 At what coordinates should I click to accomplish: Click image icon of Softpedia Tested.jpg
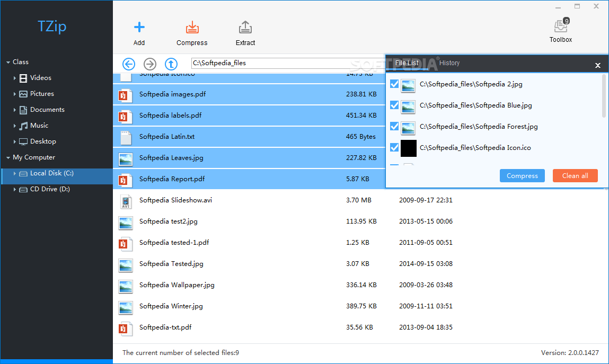point(126,265)
